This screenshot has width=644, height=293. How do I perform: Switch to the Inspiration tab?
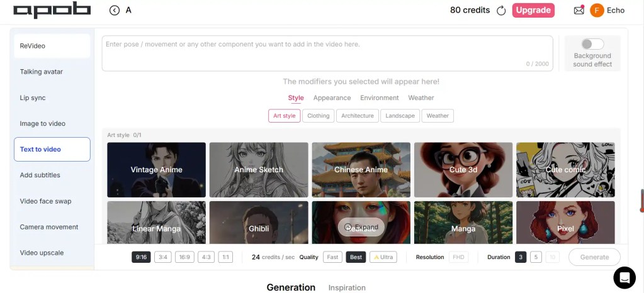click(347, 288)
